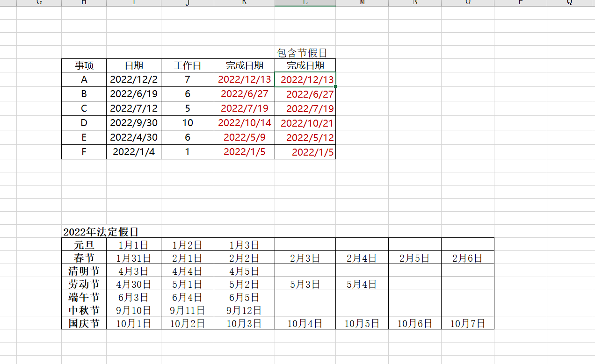Select item cell B
Image resolution: width=595 pixels, height=364 pixels.
(x=84, y=94)
